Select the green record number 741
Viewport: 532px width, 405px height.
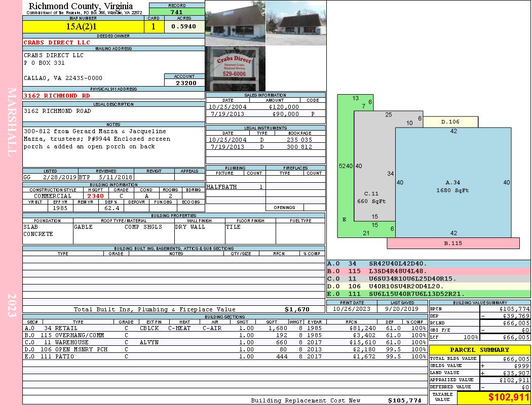(x=177, y=12)
